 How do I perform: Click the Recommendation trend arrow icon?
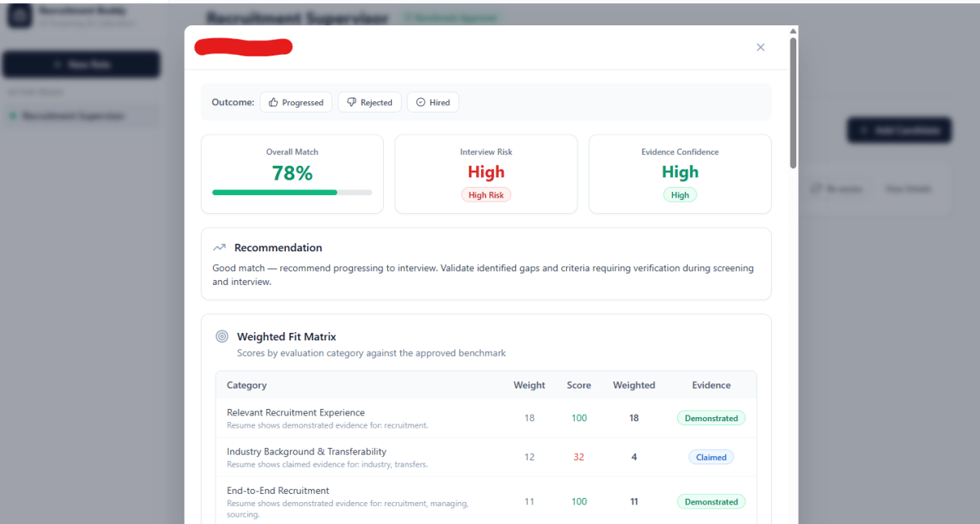[x=219, y=247]
